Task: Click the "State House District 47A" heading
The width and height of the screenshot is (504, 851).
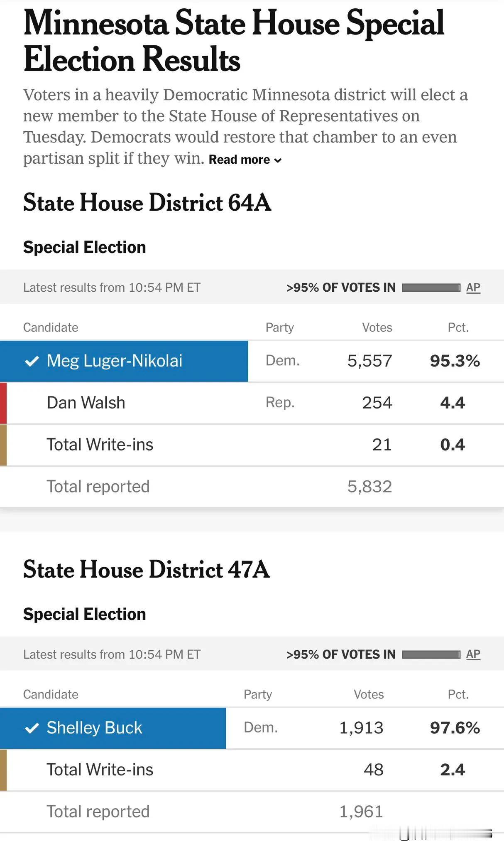Action: click(146, 569)
